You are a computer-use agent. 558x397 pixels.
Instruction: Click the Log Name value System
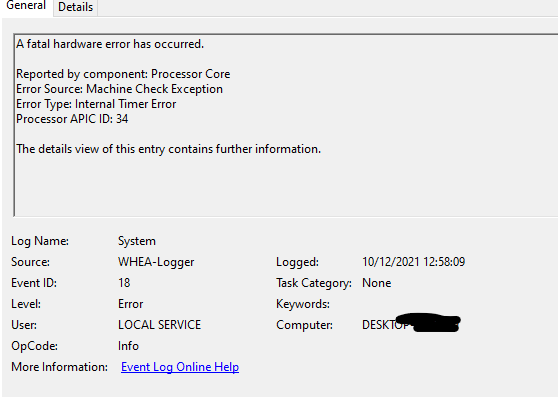coord(137,241)
